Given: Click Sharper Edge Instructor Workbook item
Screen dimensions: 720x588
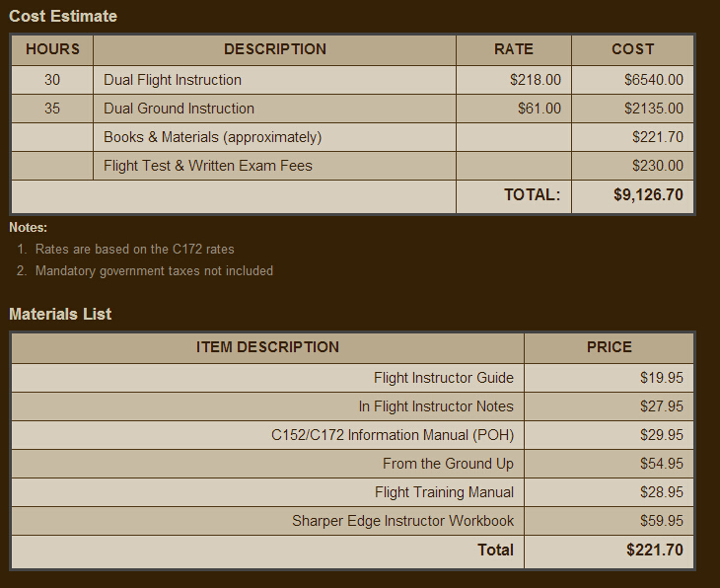Looking at the screenshot, I should pos(402,521).
